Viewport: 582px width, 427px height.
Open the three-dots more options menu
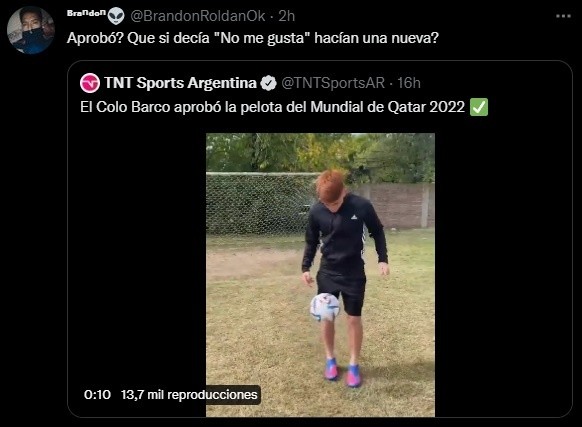coord(563,16)
